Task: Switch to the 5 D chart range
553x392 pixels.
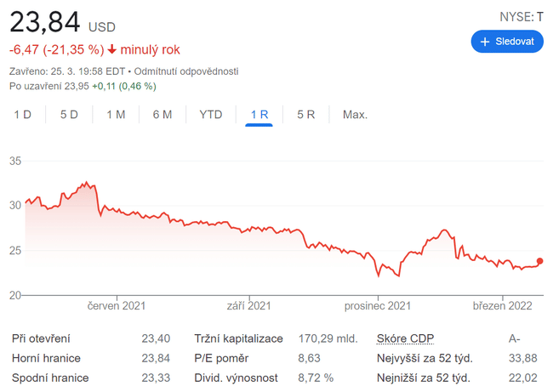Action: coord(69,114)
